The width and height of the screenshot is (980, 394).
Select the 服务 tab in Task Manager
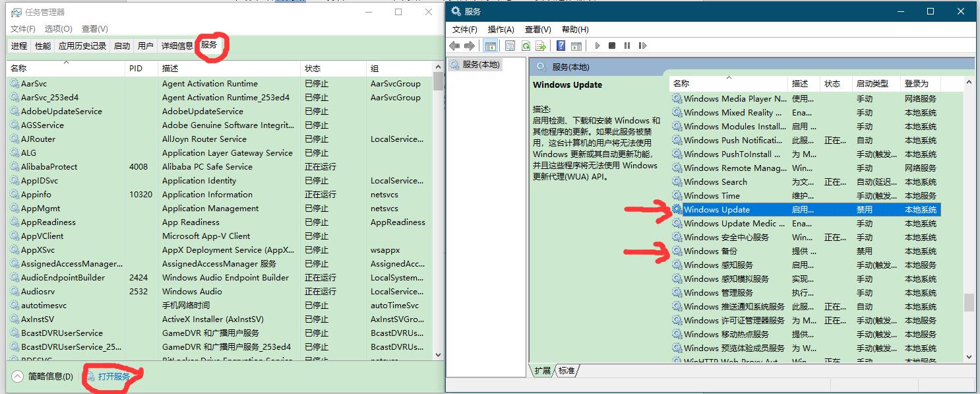pos(209,45)
